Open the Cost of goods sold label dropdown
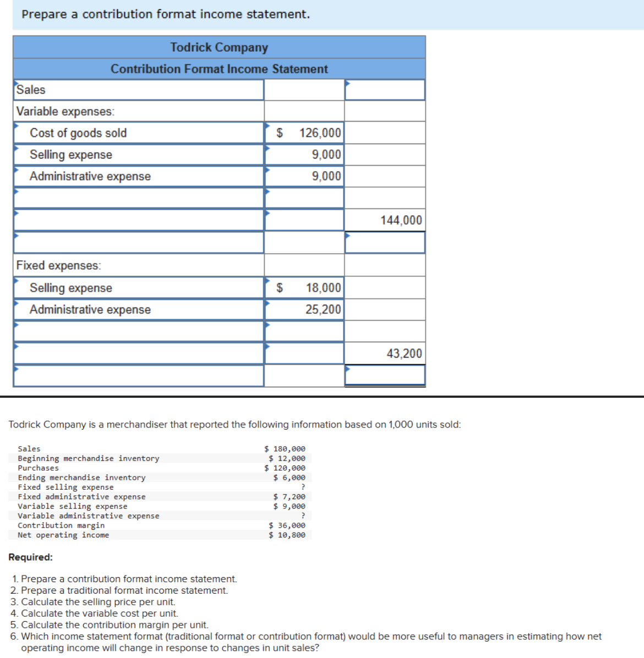The image size is (644, 658). pyautogui.click(x=138, y=133)
